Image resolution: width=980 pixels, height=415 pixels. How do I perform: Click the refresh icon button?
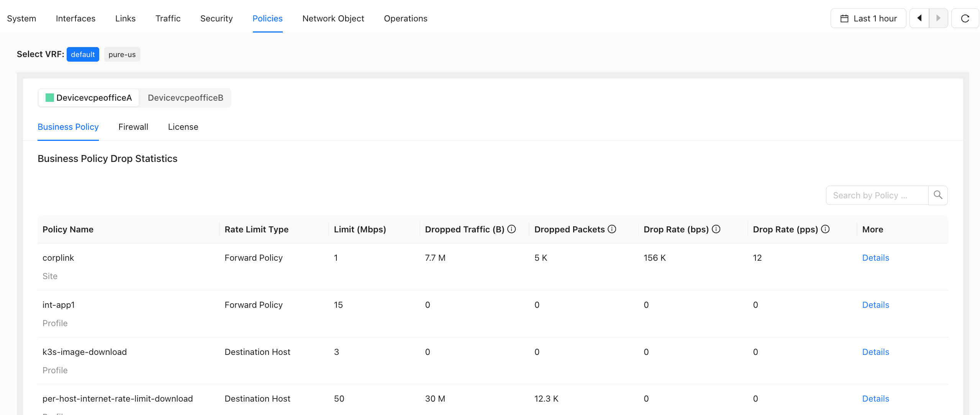(x=965, y=18)
